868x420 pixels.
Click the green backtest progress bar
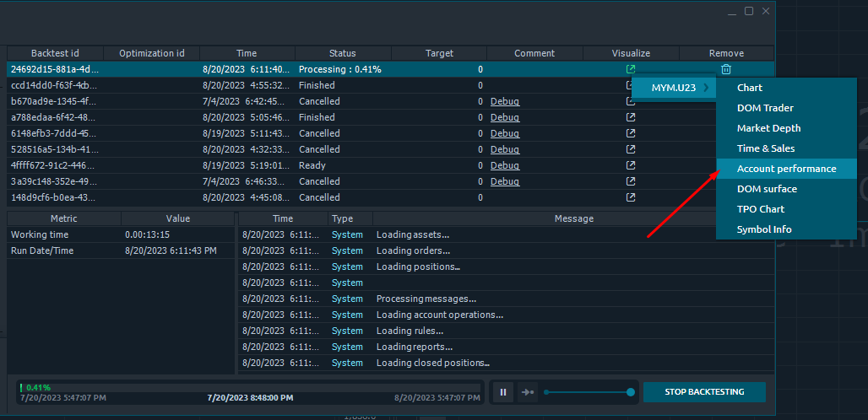point(250,388)
